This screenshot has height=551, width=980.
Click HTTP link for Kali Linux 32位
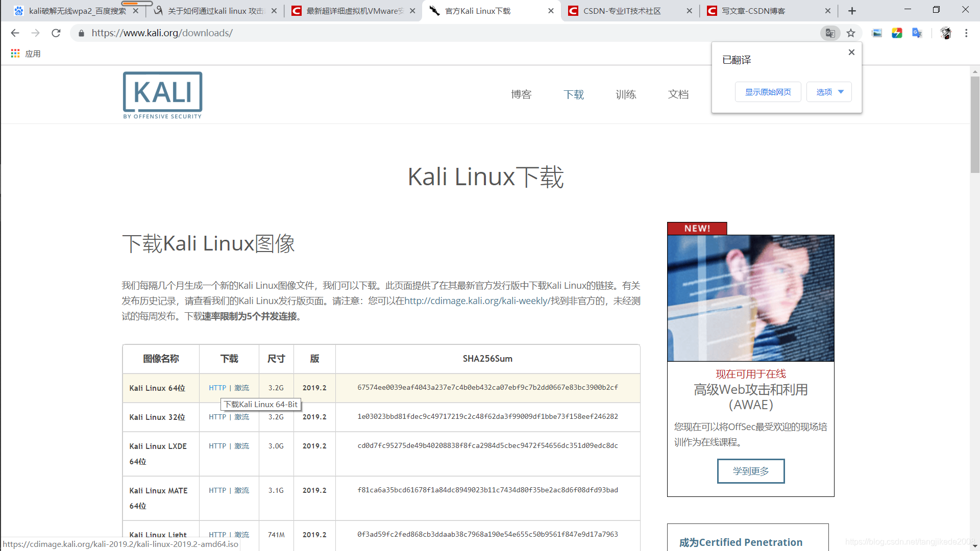click(217, 417)
